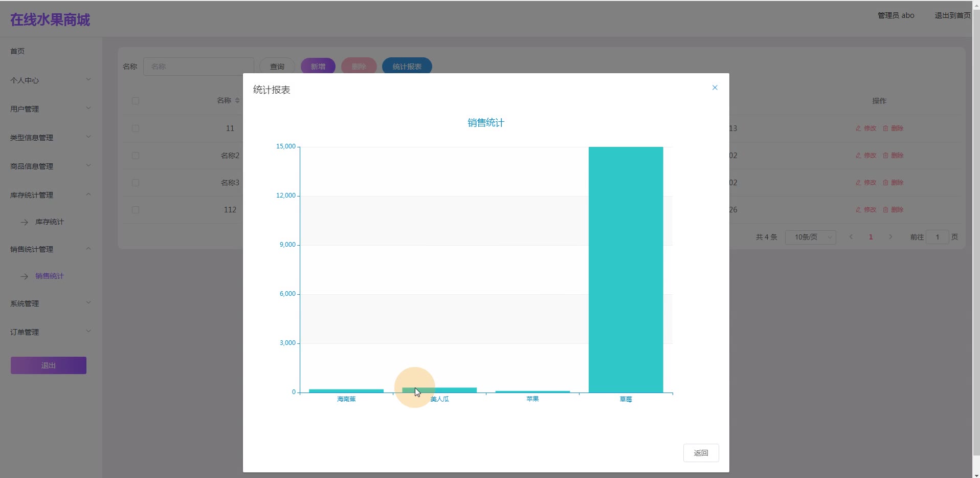The width and height of the screenshot is (980, 478).
Task: Click 修改 edit icon for row 112
Action: click(x=866, y=210)
